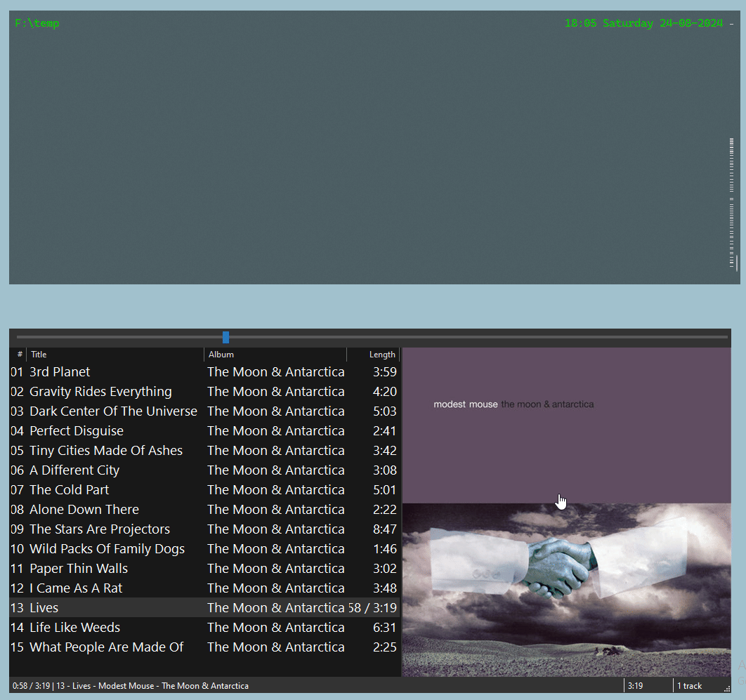Click the terminal window scrollbar thumb

(736, 263)
